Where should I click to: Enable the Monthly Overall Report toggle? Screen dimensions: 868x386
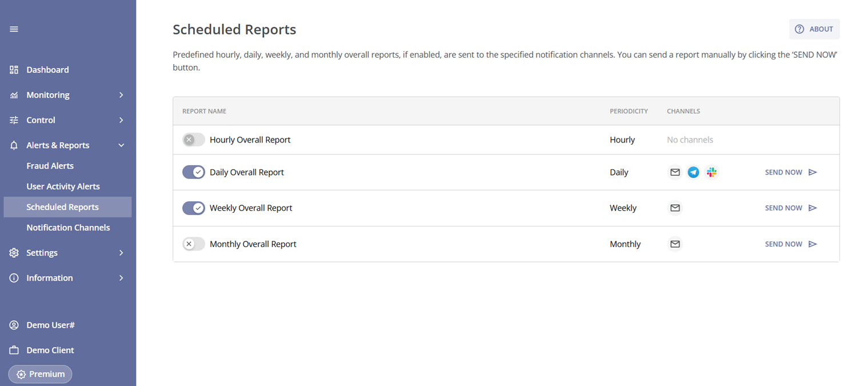(x=193, y=244)
